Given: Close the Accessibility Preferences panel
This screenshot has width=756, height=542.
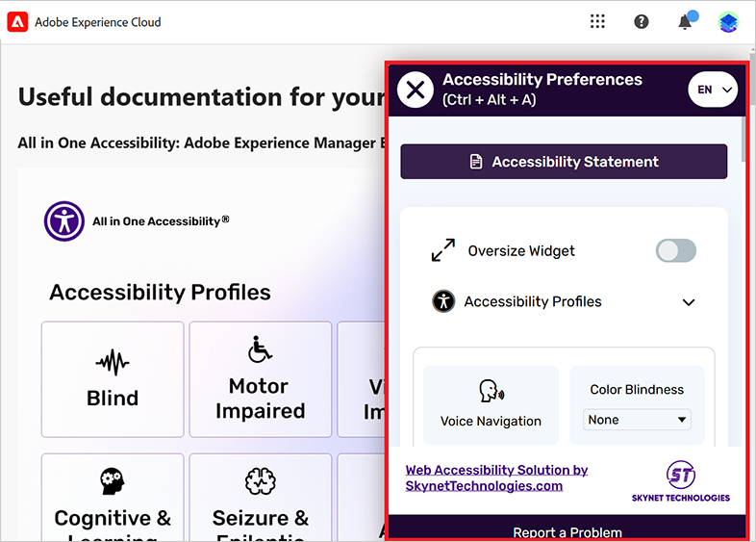Looking at the screenshot, I should 416,90.
